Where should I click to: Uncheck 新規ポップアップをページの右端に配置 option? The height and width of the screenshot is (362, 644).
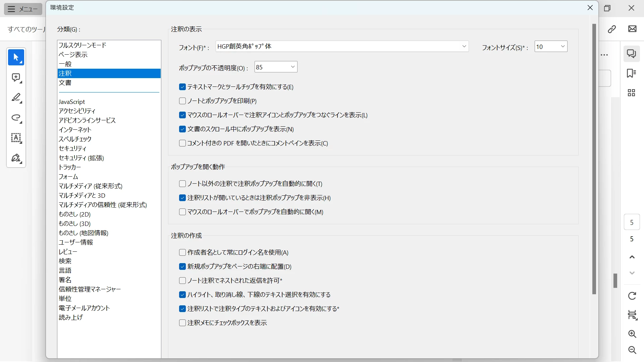click(182, 266)
